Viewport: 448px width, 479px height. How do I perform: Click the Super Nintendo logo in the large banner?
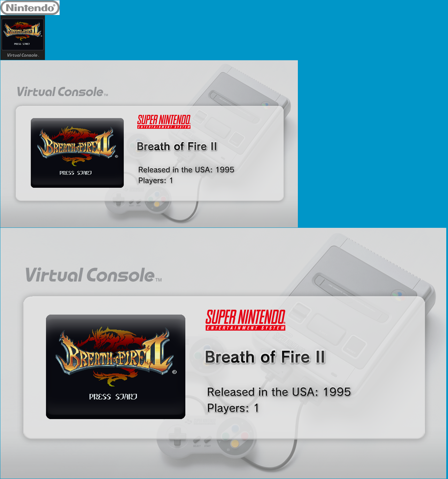click(246, 320)
